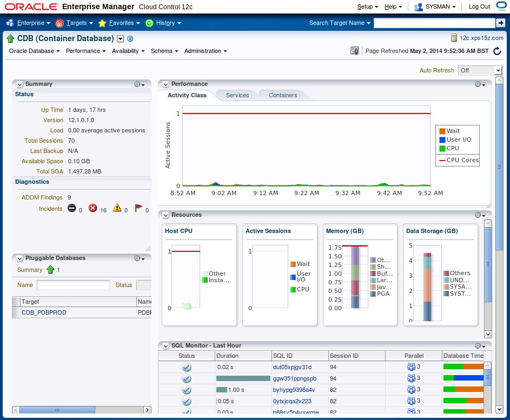The image size is (510, 420).
Task: Open the Summary panel gear settings
Action: point(139,84)
